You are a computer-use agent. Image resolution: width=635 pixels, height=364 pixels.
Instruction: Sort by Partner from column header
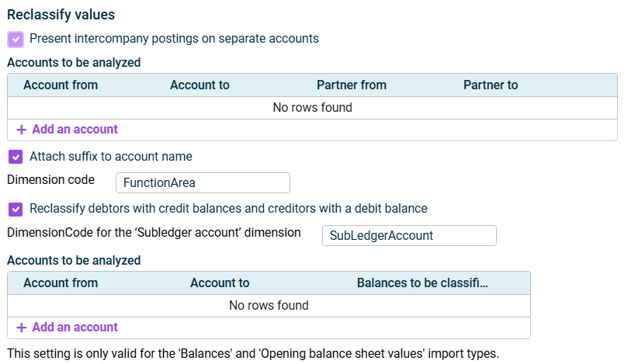tap(351, 85)
